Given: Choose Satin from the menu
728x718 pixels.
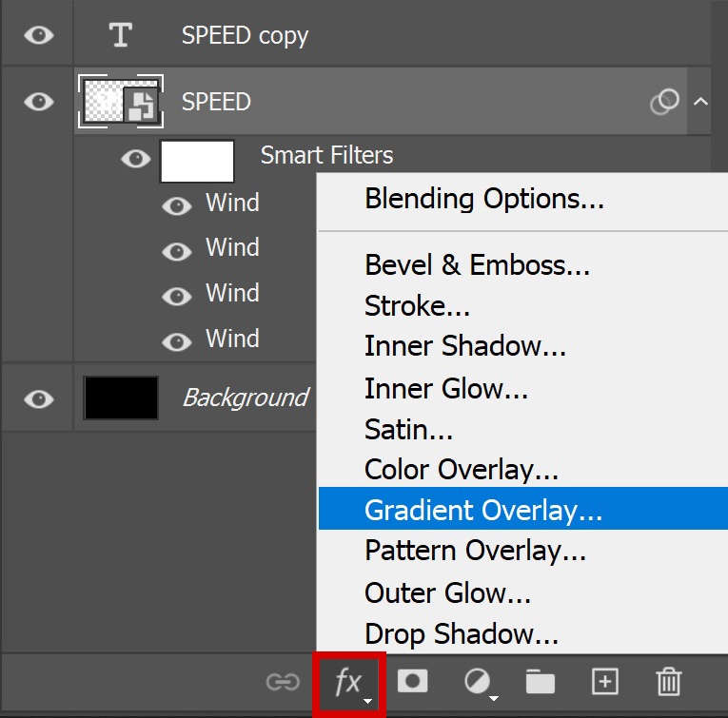Looking at the screenshot, I should 522,430.
